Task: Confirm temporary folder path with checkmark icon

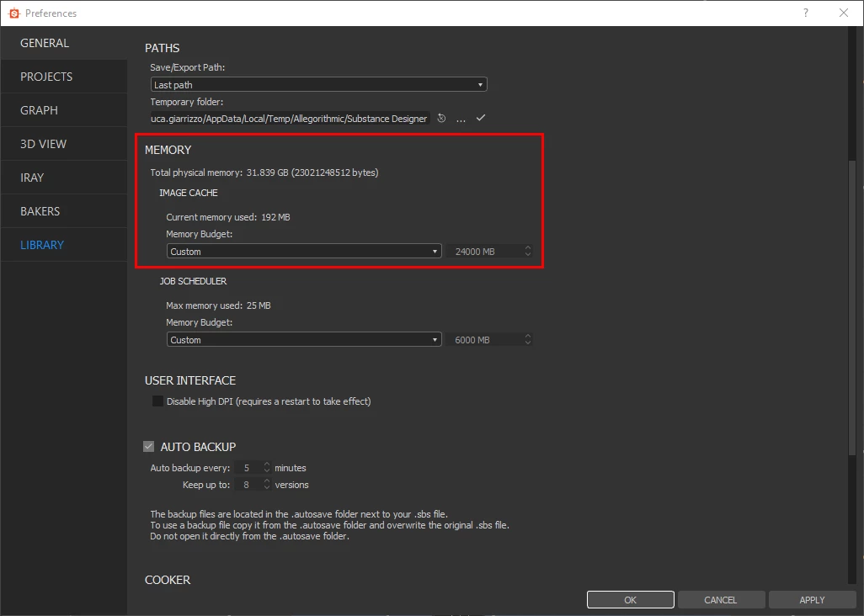Action: (481, 118)
